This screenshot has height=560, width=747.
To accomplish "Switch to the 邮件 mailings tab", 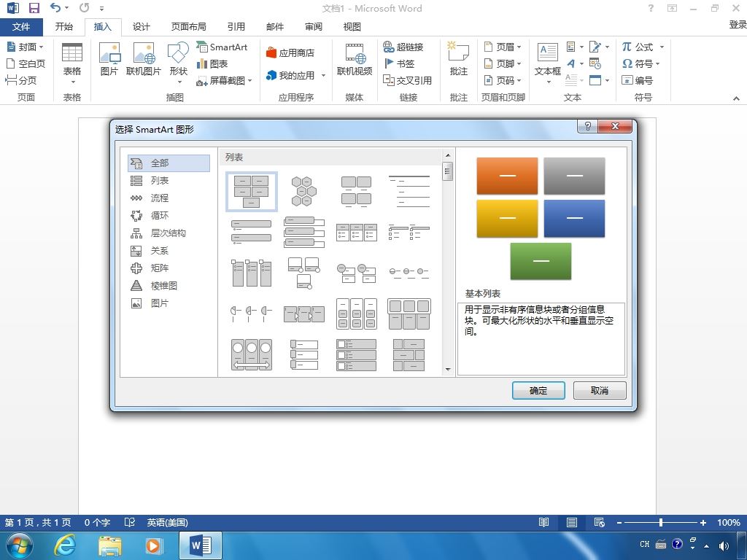I will click(x=275, y=27).
